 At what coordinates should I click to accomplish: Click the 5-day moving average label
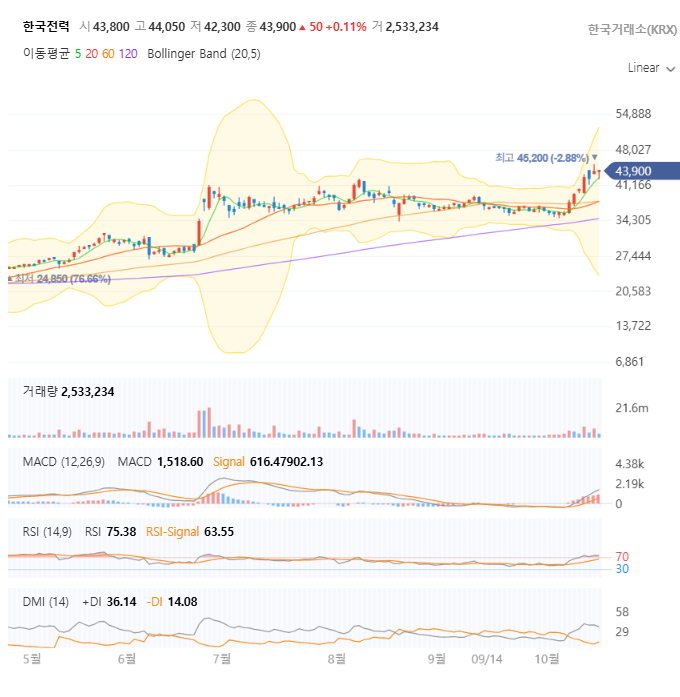[x=78, y=54]
